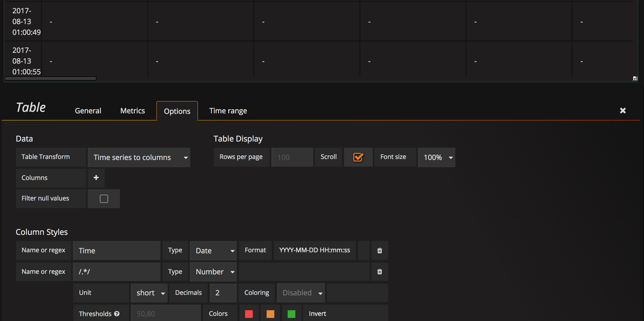Open the Table Transform dropdown
This screenshot has width=644, height=321.
[139, 157]
